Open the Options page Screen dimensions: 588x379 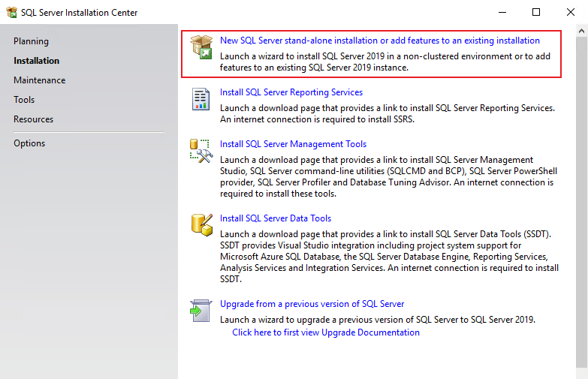29,143
